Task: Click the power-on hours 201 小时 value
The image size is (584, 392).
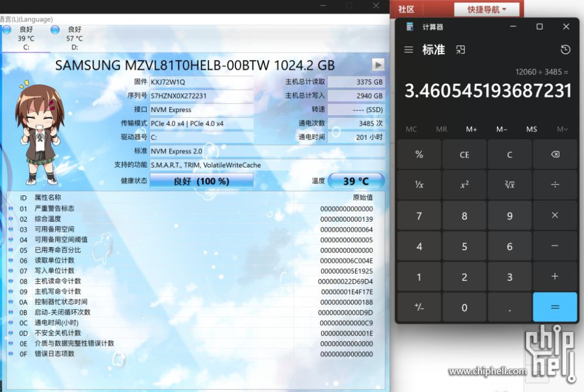Action: tap(356, 137)
